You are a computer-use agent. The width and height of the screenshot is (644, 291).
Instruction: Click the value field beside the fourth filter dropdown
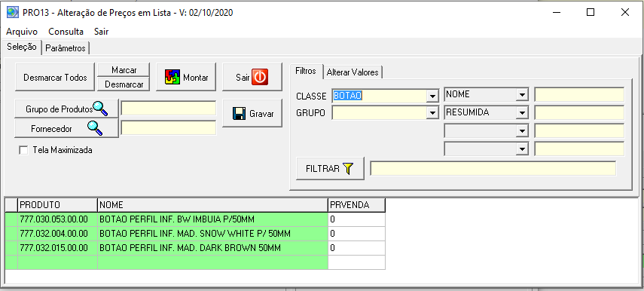[579, 149]
